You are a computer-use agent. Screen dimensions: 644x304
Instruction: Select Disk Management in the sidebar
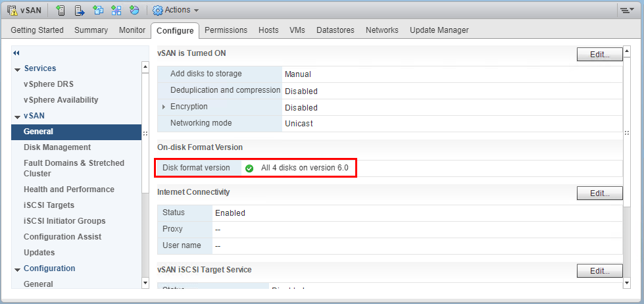pos(57,147)
